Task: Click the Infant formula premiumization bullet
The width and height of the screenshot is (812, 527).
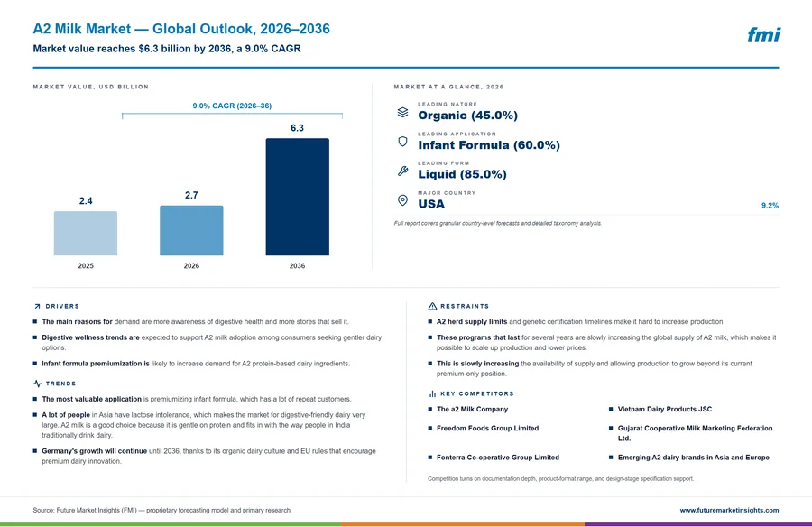Action: pyautogui.click(x=196, y=364)
